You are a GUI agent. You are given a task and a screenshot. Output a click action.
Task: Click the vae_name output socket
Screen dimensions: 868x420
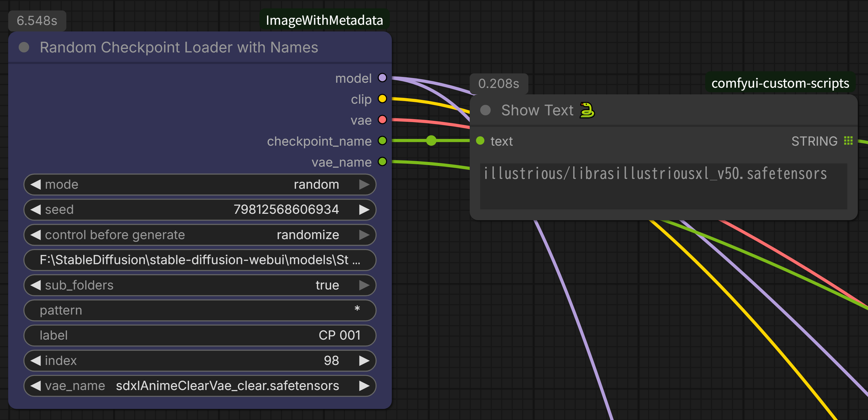382,162
